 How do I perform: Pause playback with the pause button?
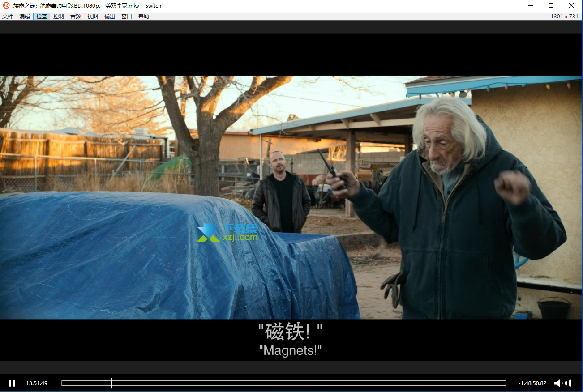click(12, 383)
